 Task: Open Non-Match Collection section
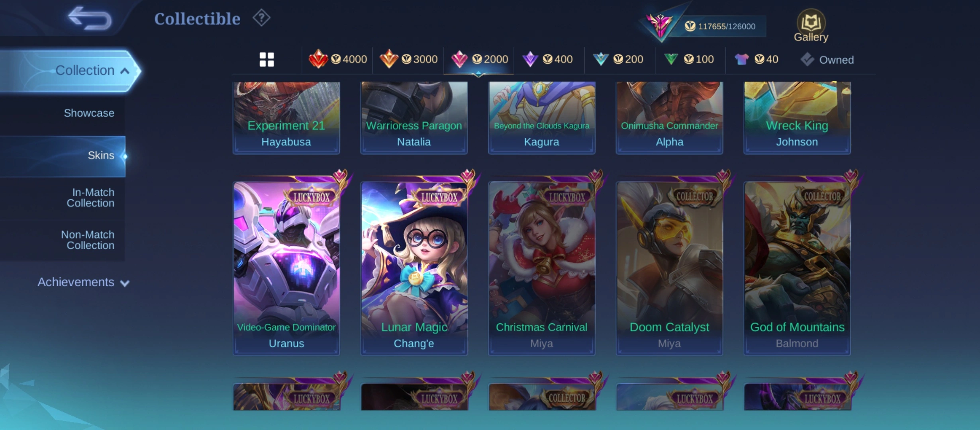pos(88,240)
